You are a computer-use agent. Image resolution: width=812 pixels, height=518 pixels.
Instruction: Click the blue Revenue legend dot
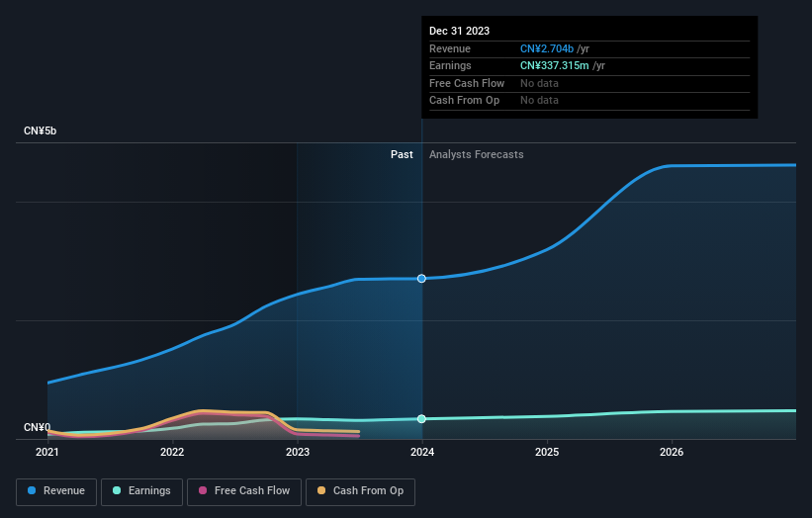(32, 490)
